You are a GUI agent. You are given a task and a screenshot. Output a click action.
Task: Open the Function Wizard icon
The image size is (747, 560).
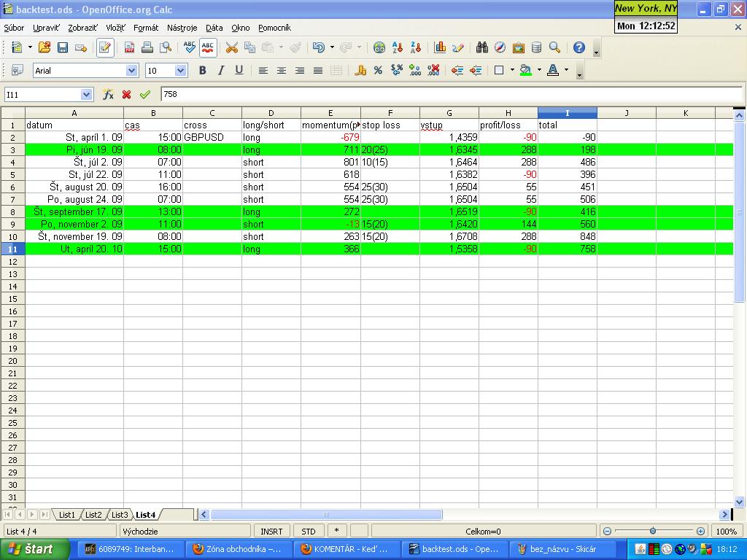108,94
